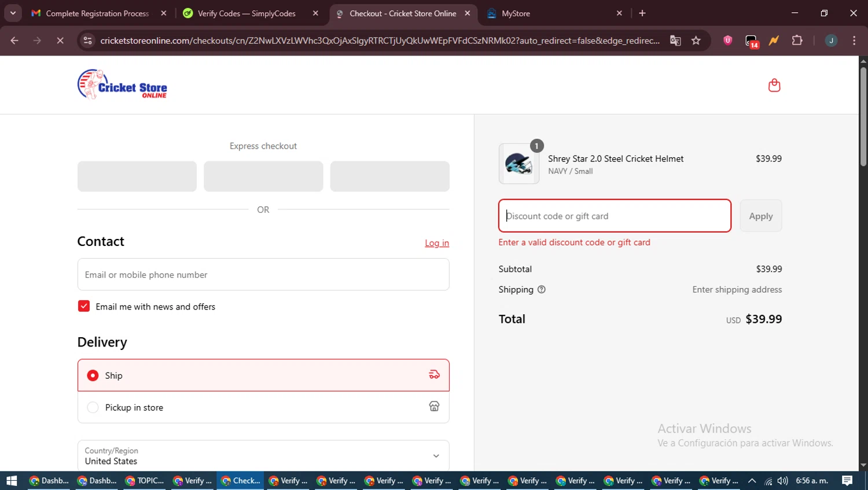Viewport: 868px width, 490px height.
Task: Click the 6:56 a. m. clock
Action: [x=812, y=481]
